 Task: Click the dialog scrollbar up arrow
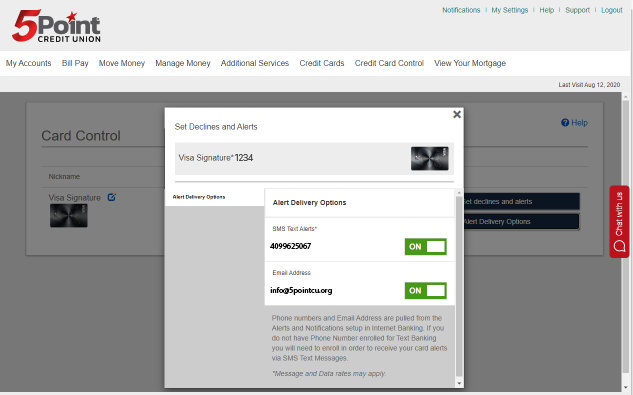pyautogui.click(x=459, y=193)
